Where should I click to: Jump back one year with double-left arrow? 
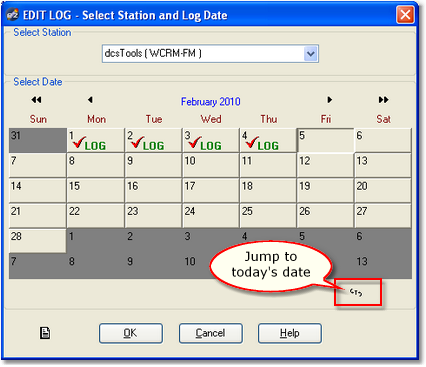point(36,100)
